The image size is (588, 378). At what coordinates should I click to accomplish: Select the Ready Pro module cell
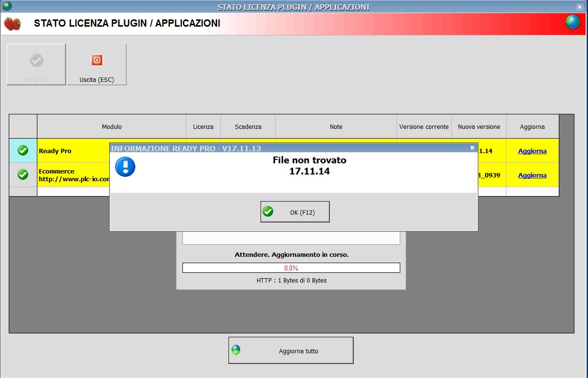click(x=74, y=151)
